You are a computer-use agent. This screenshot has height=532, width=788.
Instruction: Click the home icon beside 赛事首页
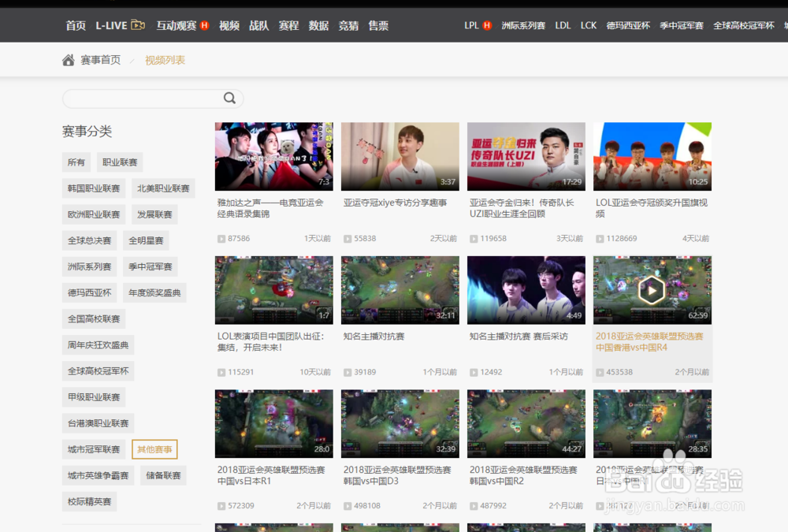[69, 61]
